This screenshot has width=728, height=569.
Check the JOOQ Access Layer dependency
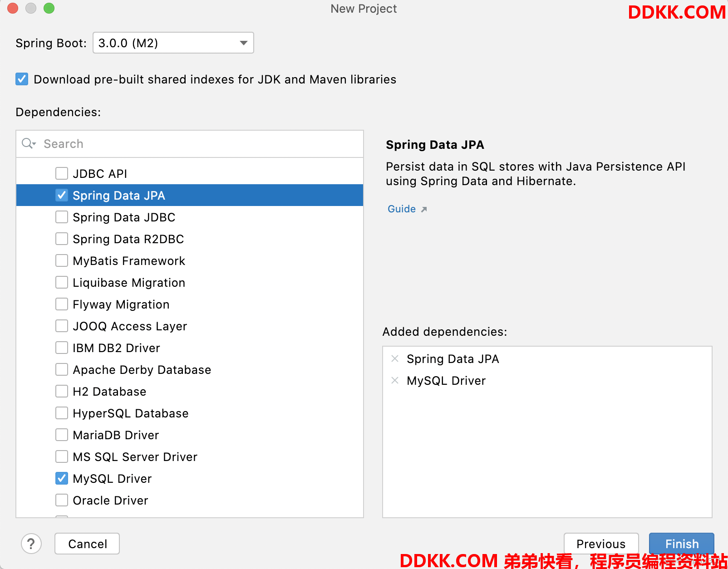(62, 326)
